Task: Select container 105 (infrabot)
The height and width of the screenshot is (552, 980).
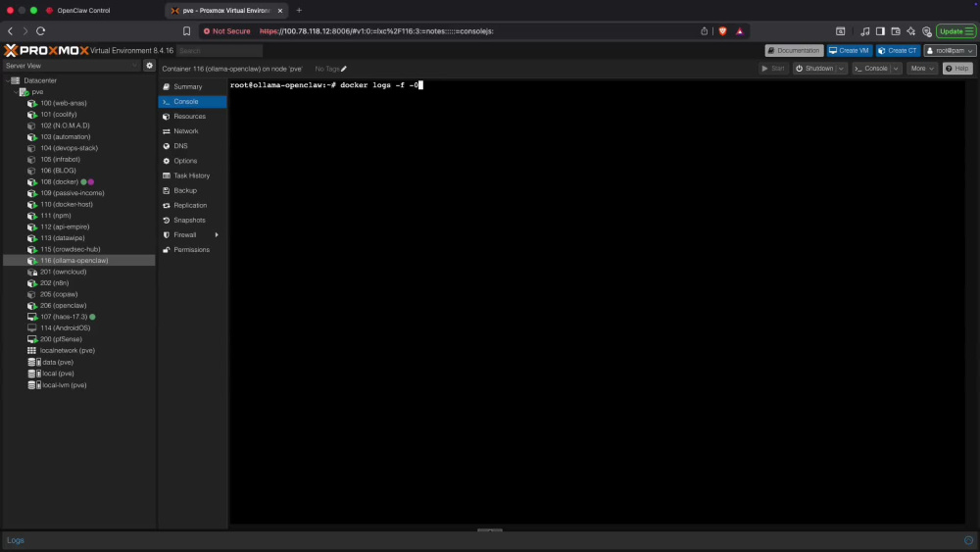Action: pos(60,160)
